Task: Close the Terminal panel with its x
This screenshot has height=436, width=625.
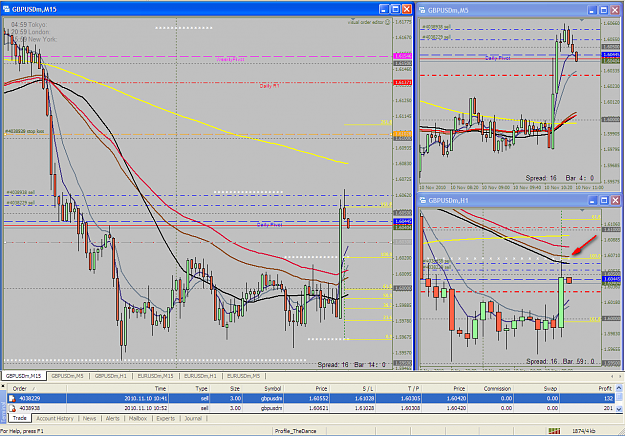Action: [3, 387]
